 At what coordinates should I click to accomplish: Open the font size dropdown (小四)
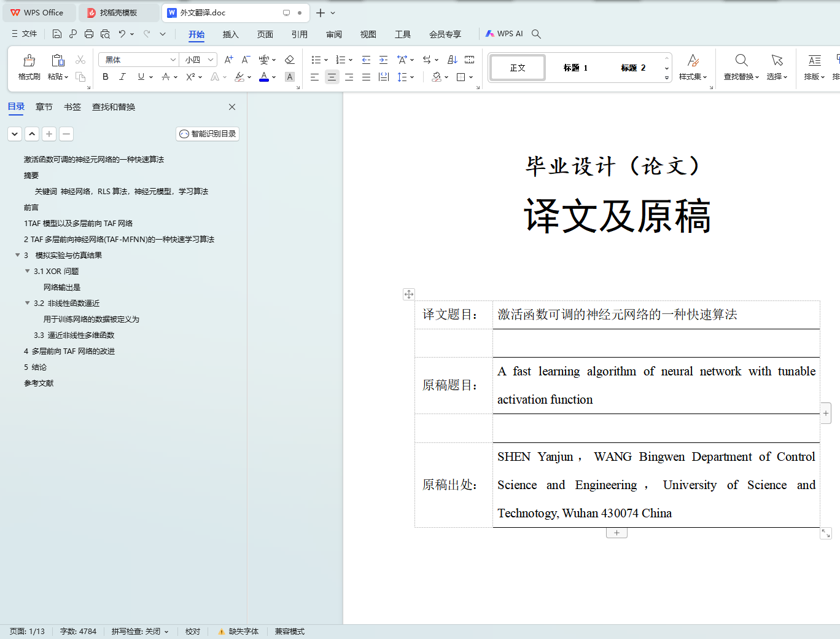(x=211, y=60)
